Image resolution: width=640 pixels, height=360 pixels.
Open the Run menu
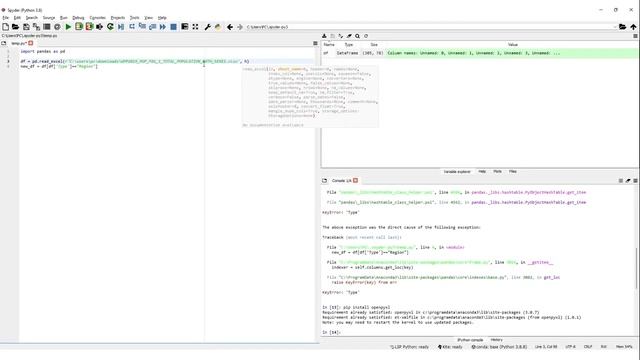click(x=64, y=18)
